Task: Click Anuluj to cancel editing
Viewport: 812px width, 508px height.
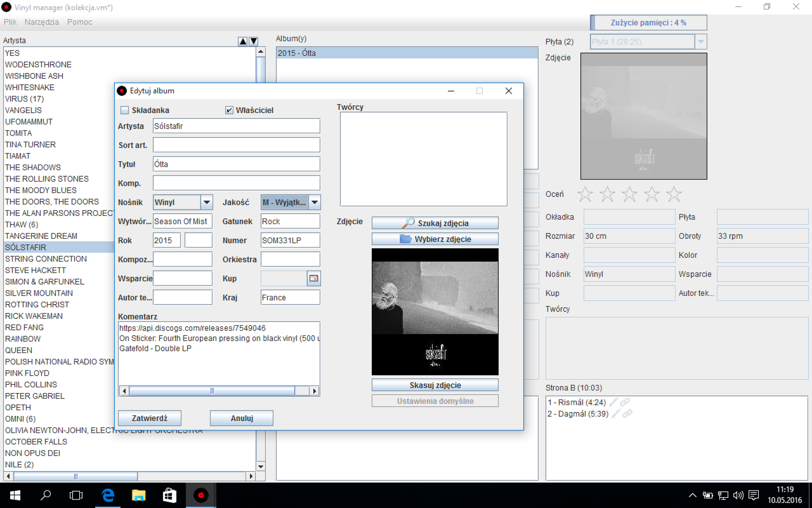Action: (242, 418)
